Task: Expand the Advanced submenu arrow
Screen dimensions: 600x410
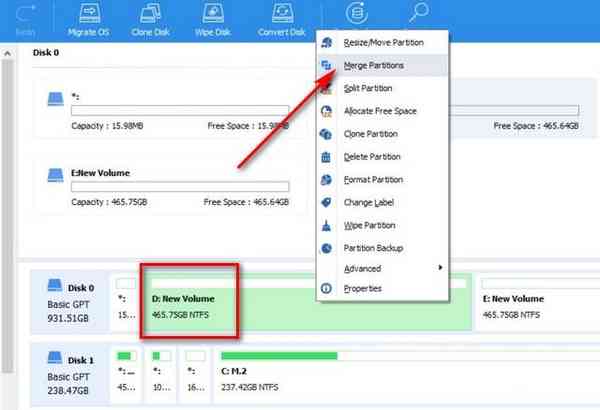Action: click(440, 268)
